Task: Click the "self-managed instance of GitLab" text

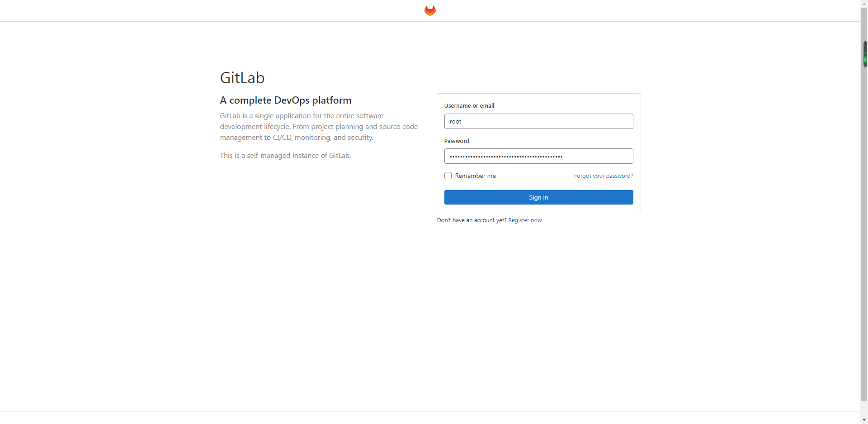Action: 298,156
